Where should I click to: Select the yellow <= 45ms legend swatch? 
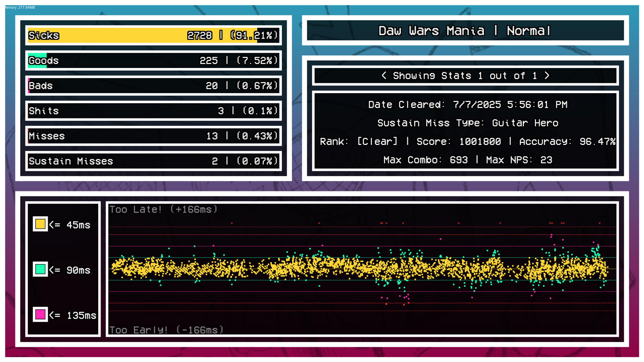click(x=40, y=224)
